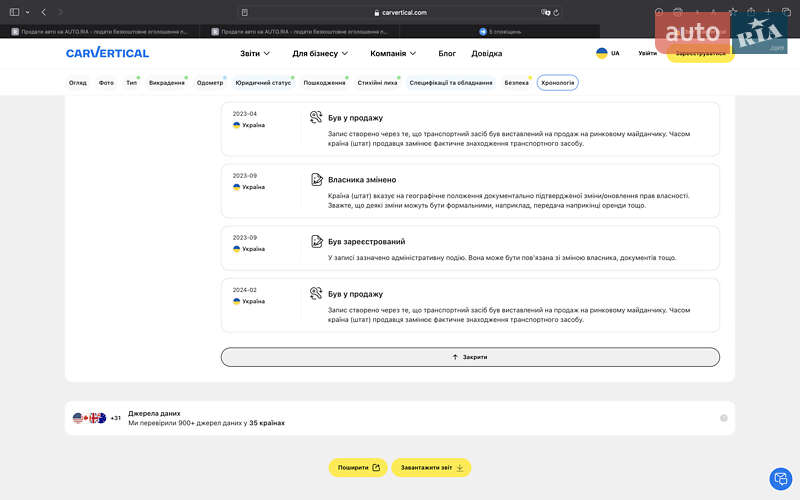Open the chat support bubble icon
This screenshot has height=500, width=800.
(x=779, y=479)
